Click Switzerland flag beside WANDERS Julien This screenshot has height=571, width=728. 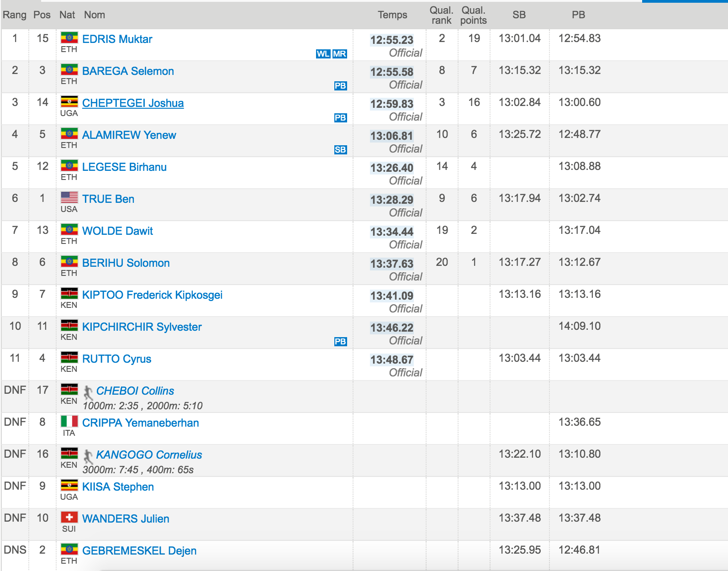pyautogui.click(x=69, y=517)
